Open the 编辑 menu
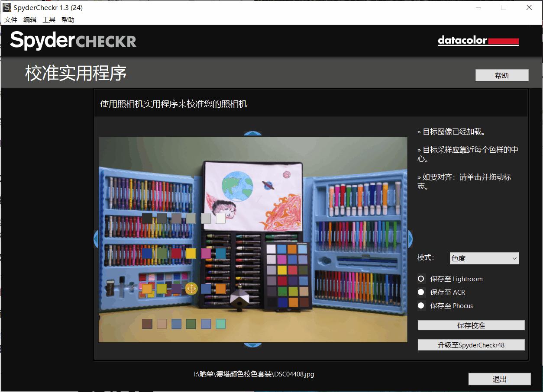Viewport: 543px width, 392px height. (x=29, y=19)
